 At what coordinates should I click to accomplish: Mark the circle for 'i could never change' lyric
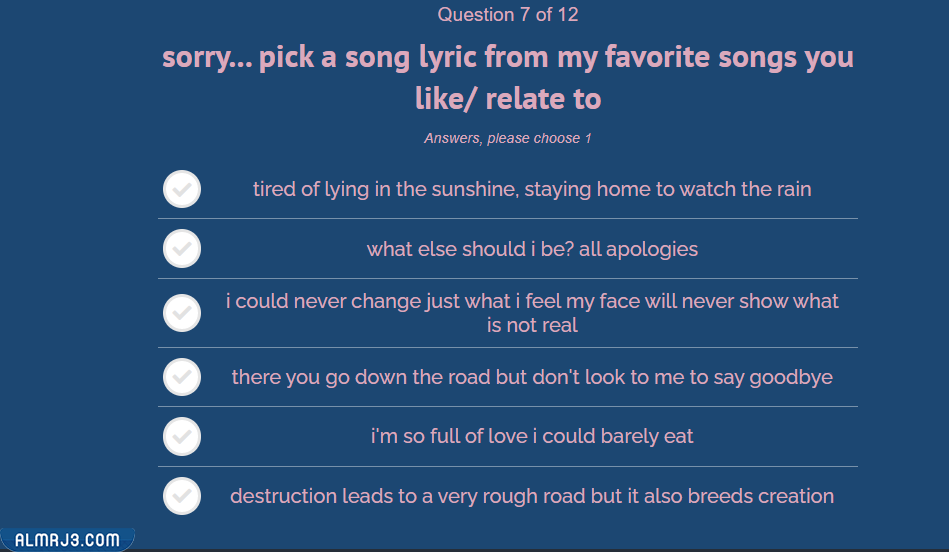182,313
